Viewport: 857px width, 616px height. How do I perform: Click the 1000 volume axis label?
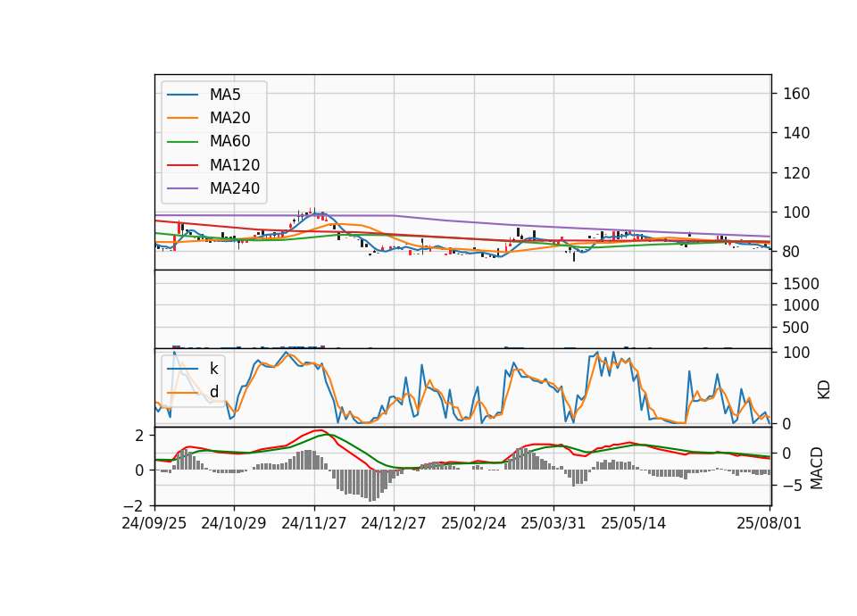(802, 305)
